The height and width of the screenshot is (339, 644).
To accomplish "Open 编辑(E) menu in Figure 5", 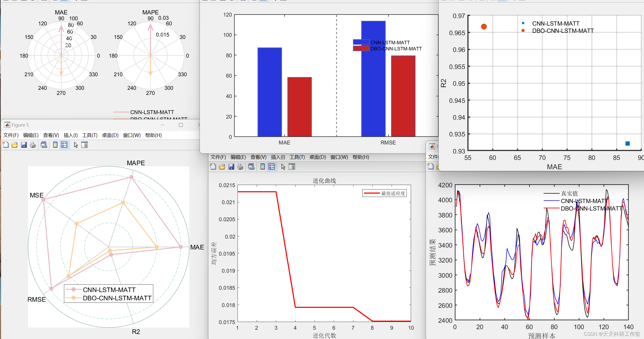I will click(31, 135).
